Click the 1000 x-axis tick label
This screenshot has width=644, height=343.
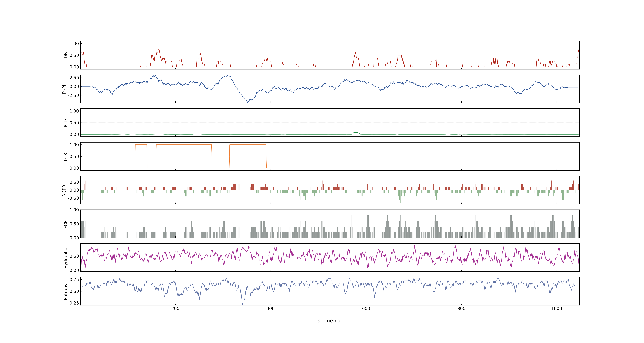pyautogui.click(x=557, y=309)
